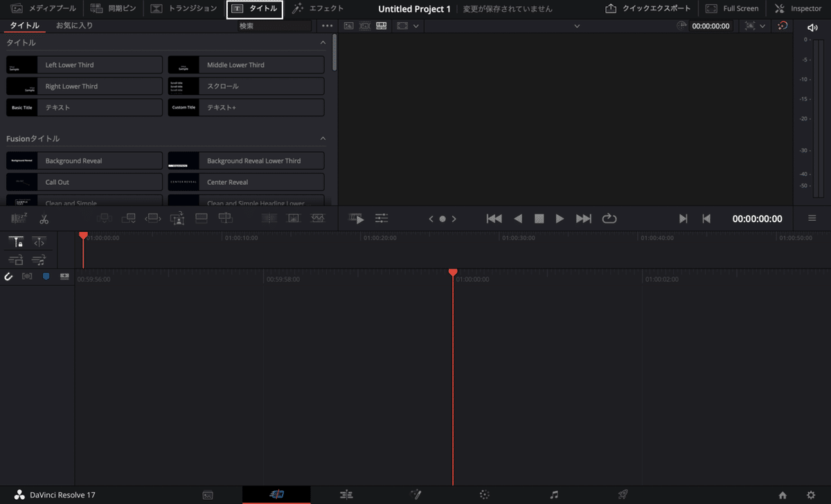Open the トランジション panel
831x504 pixels.
point(184,9)
